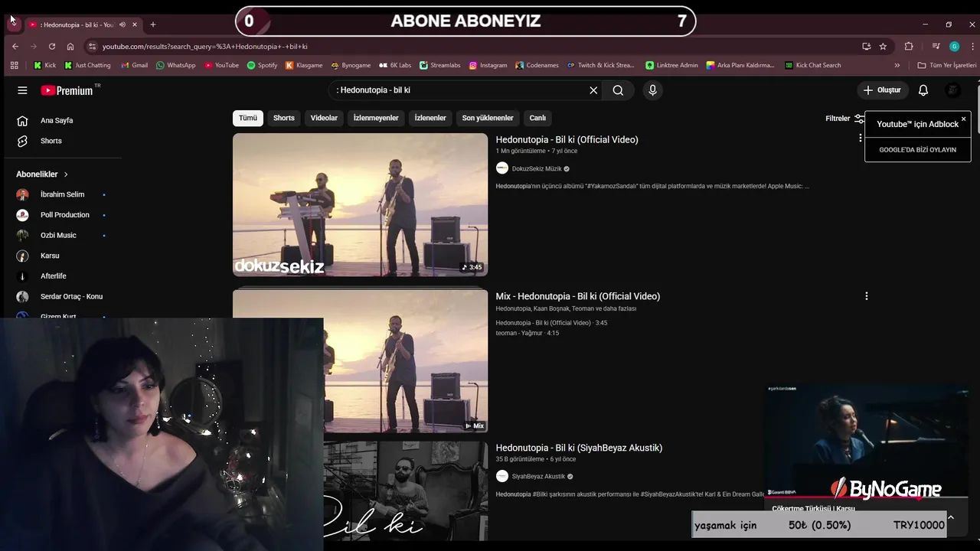Open teoman - Yağmur track in Mix
Screen dimensions: 980x551
point(528,333)
